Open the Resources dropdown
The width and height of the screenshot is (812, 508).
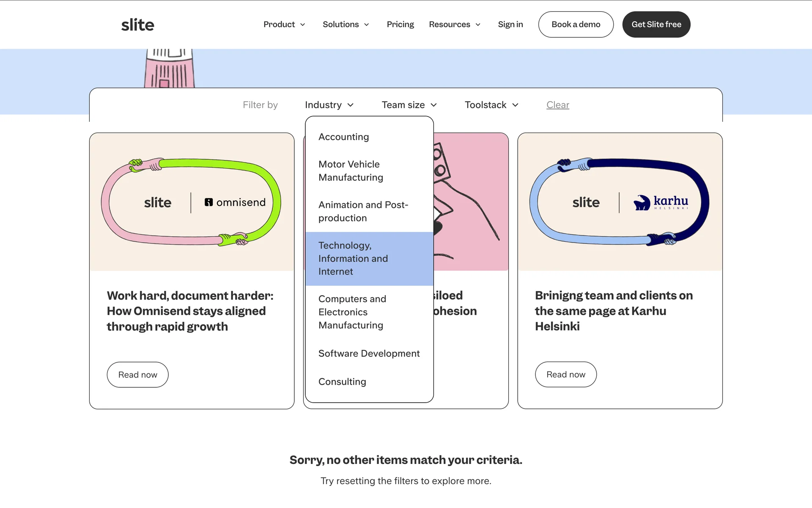coord(455,25)
